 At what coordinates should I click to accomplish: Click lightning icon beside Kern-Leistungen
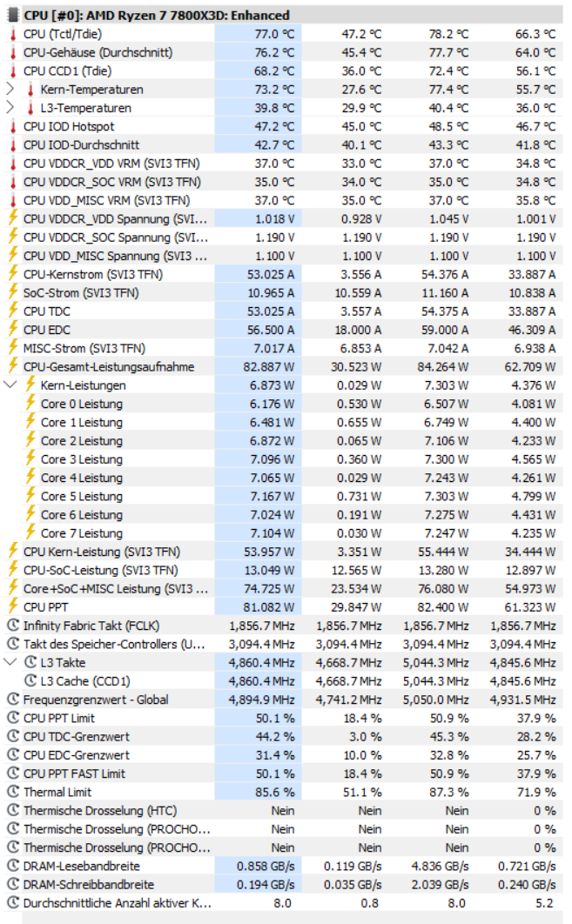click(30, 385)
